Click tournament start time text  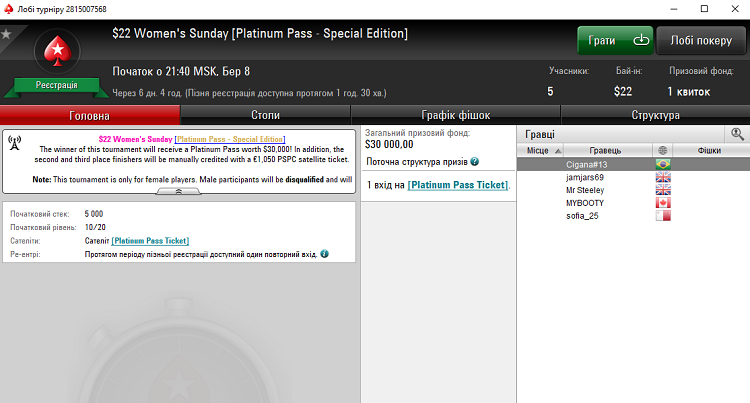(x=181, y=72)
